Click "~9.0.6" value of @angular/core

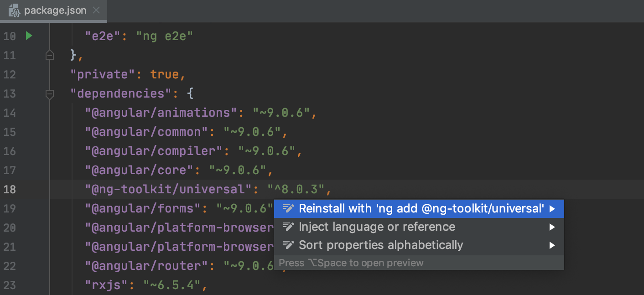pos(238,170)
